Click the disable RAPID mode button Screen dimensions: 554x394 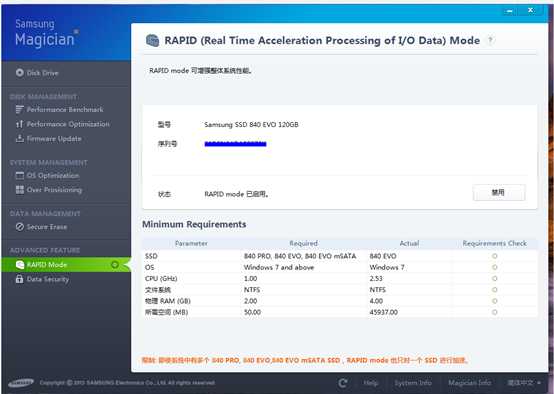[499, 193]
